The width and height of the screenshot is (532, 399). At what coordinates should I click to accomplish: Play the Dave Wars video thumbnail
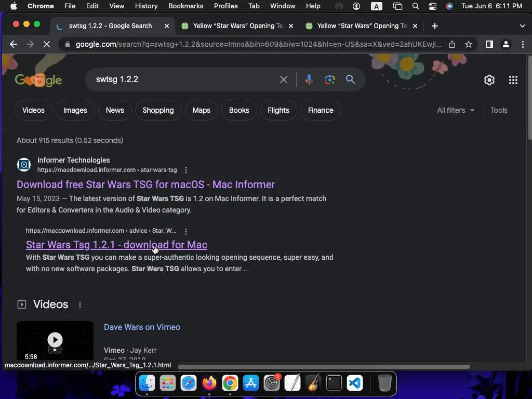(x=55, y=340)
